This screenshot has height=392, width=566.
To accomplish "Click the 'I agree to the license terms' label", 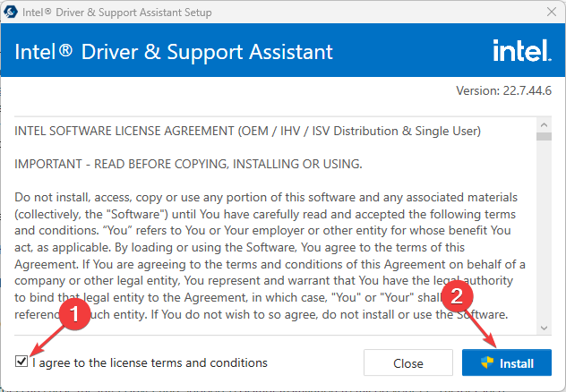I will (x=149, y=362).
